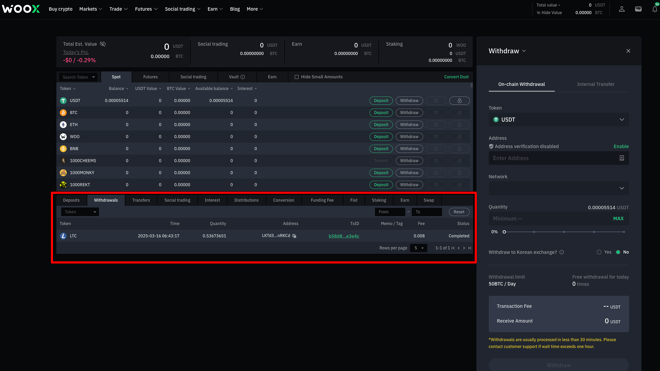Click the quantity percentage slider handle
The width and height of the screenshot is (660, 371).
504,232
